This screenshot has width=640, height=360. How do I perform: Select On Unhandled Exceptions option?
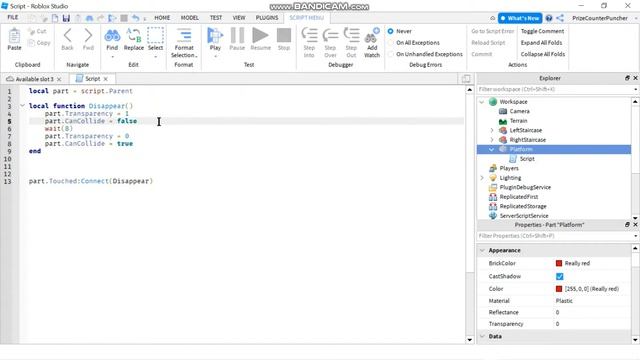(391, 54)
